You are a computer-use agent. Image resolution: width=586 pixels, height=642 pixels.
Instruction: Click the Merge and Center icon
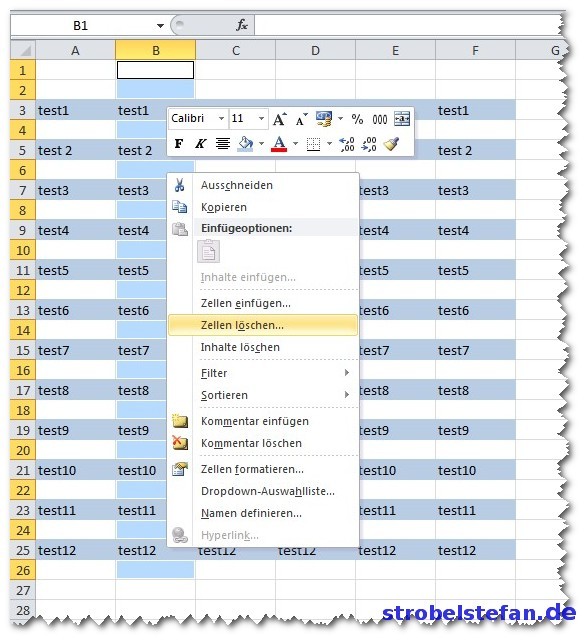pyautogui.click(x=402, y=119)
